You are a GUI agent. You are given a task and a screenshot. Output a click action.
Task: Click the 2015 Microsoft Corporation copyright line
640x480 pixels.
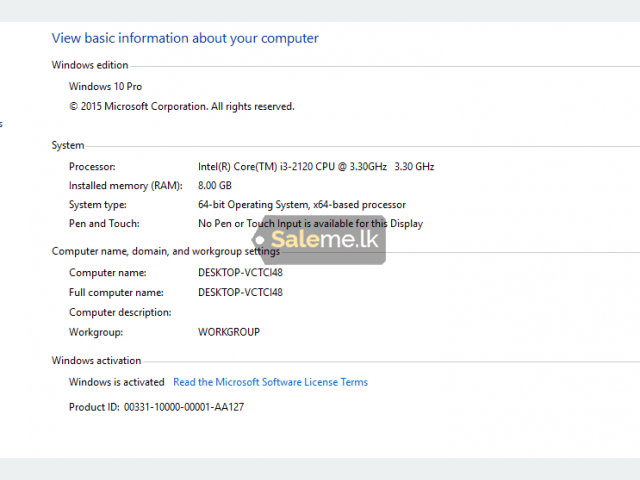[182, 107]
